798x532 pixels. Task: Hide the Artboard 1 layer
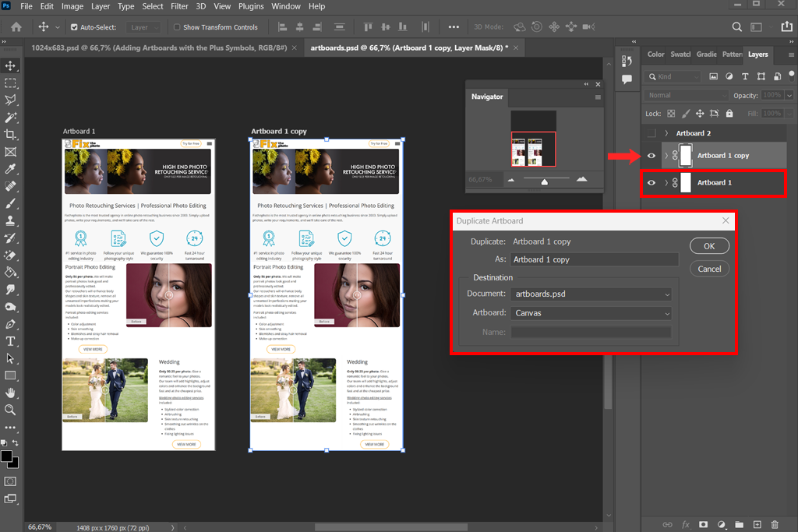coord(651,182)
